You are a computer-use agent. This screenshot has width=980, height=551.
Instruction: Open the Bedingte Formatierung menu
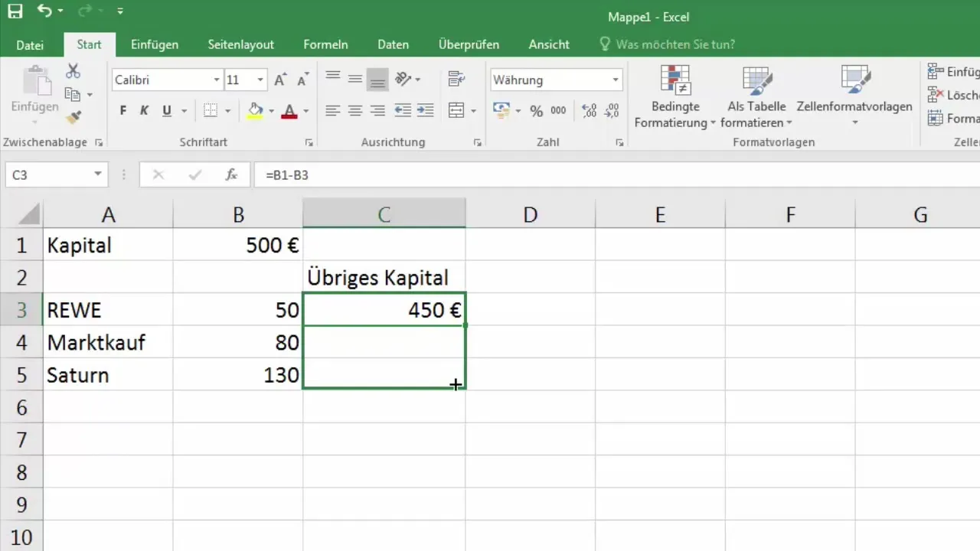point(675,96)
